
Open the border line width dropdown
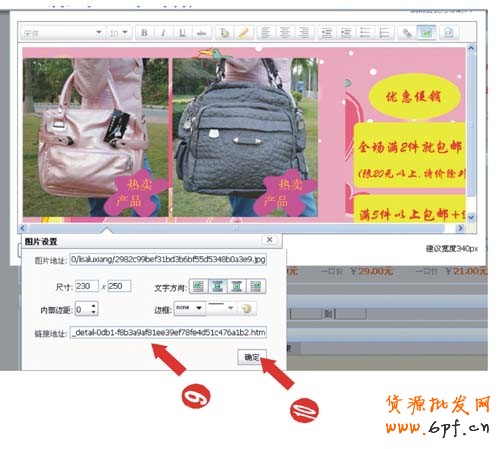click(221, 308)
